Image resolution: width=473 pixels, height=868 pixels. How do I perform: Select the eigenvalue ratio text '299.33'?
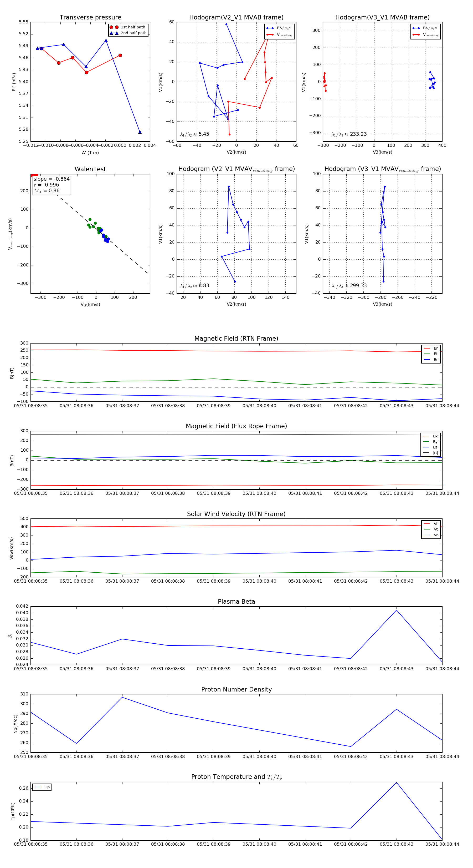(358, 286)
